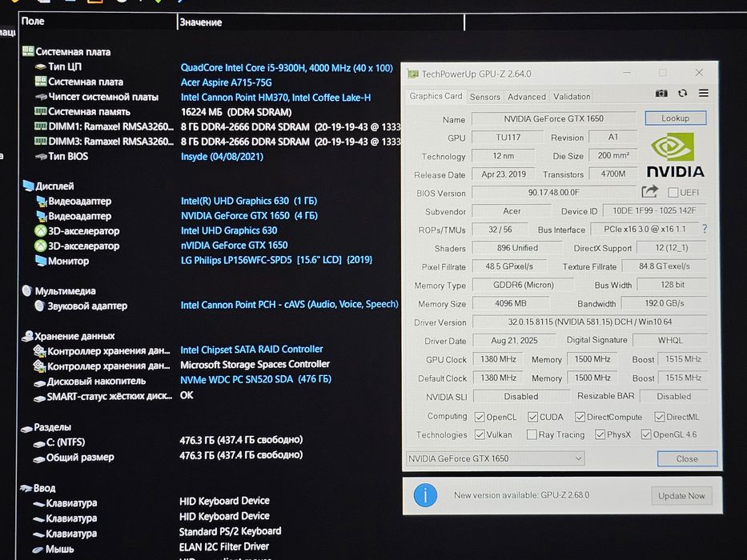Toggle the Ray Tracing checkbox
This screenshot has height=560, width=747.
pos(531,434)
